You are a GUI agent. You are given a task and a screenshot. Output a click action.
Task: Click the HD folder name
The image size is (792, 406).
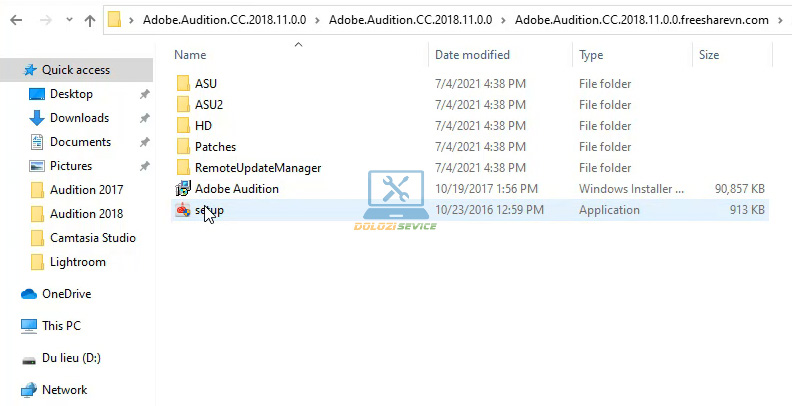[x=203, y=125]
